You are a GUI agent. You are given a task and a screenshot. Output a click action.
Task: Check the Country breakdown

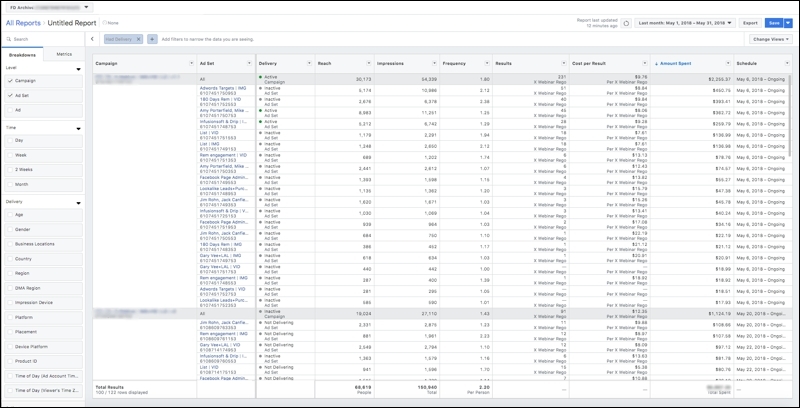(10, 259)
